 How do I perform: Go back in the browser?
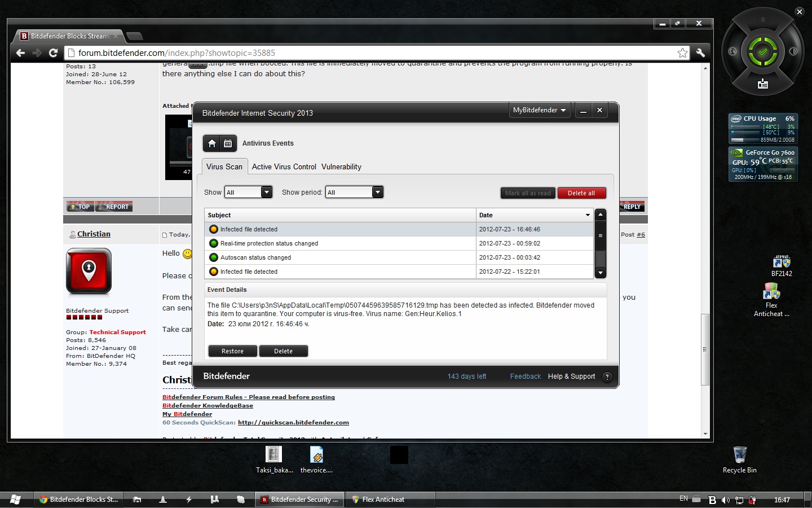click(x=20, y=52)
